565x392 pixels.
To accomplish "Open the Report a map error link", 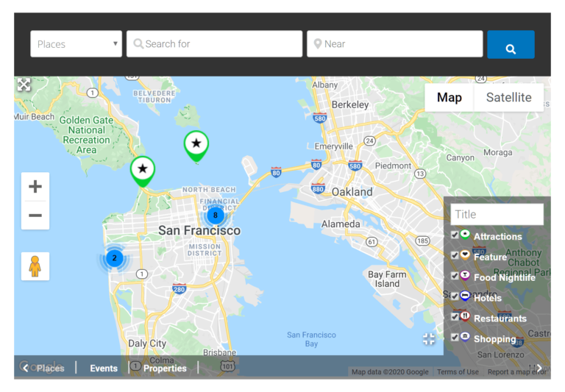I will [516, 372].
